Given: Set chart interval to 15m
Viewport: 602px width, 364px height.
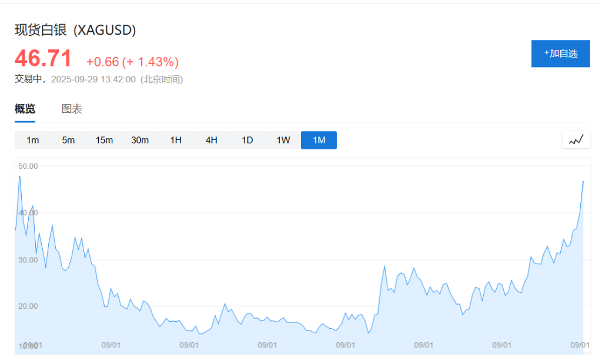Looking at the screenshot, I should point(104,140).
